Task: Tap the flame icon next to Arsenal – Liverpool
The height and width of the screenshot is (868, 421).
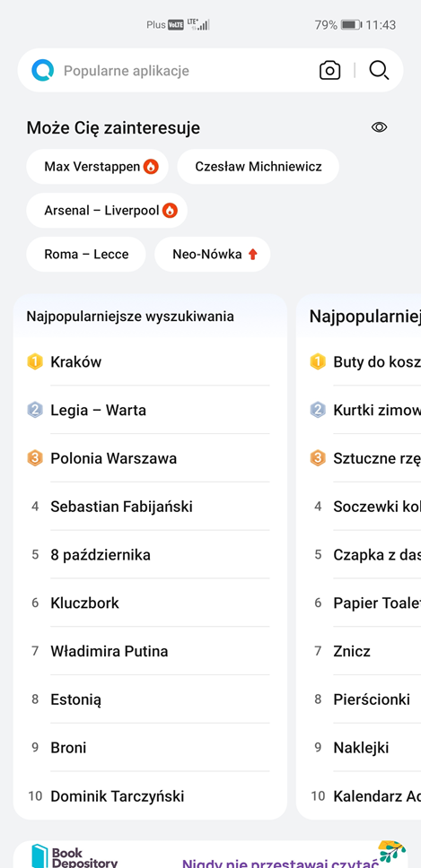Action: (170, 211)
